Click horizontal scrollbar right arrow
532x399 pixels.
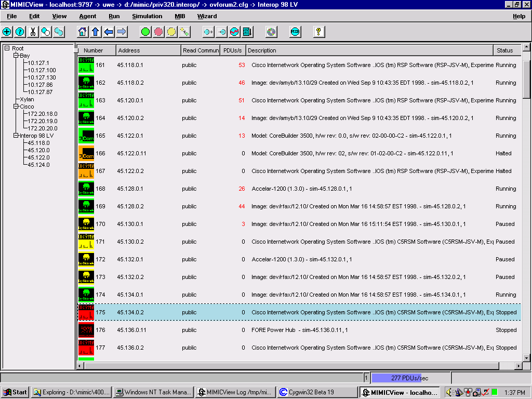pos(518,366)
